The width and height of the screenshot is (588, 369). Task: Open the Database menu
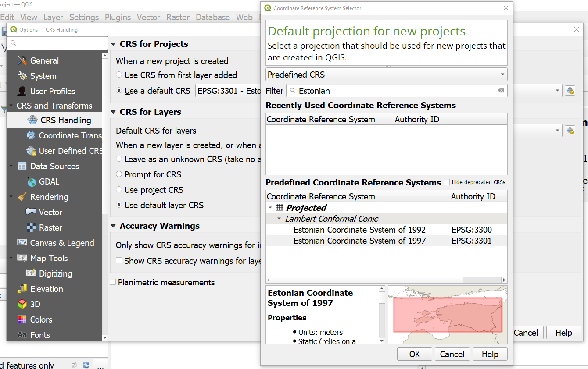tap(213, 17)
